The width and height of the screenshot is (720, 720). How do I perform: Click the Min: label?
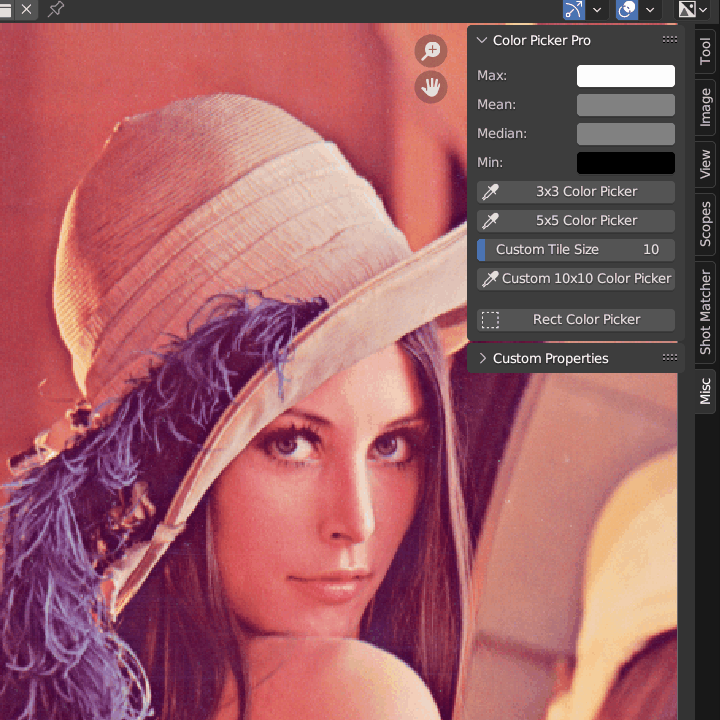tap(490, 163)
